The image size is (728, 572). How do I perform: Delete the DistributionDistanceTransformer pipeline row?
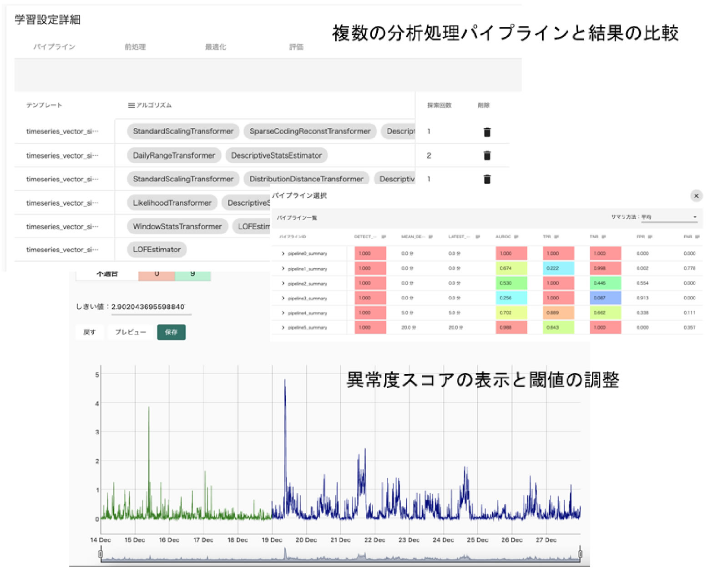coord(487,179)
